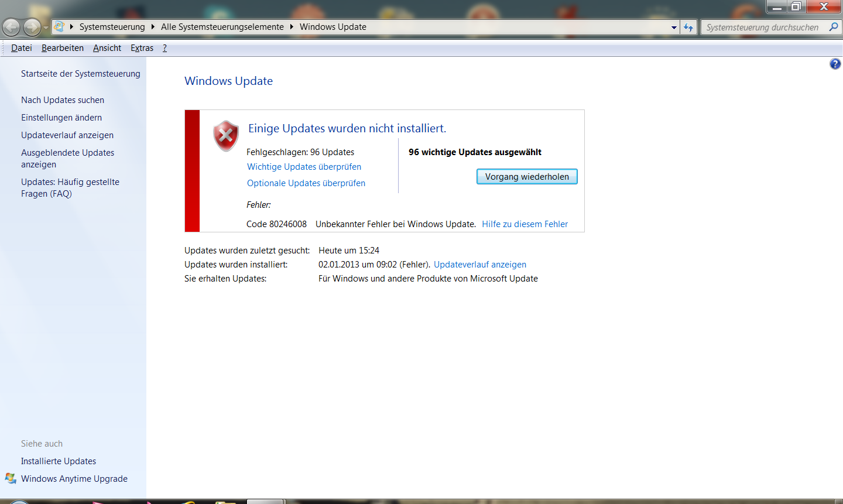Click Nach Updates suchen
The height and width of the screenshot is (504, 843).
63,100
